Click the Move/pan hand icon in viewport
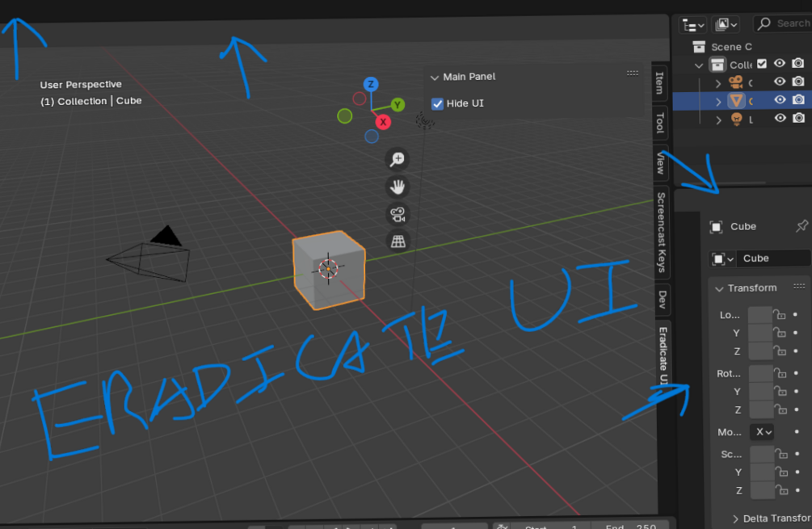The width and height of the screenshot is (812, 529). (397, 187)
